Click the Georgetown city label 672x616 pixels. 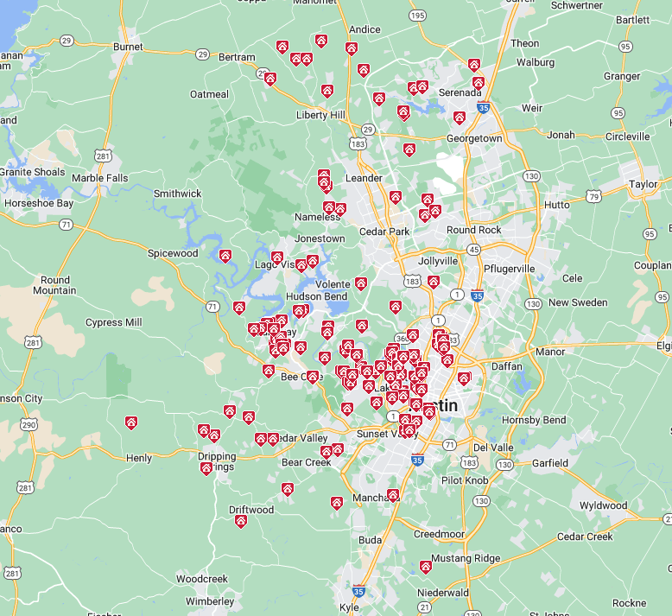(x=474, y=138)
